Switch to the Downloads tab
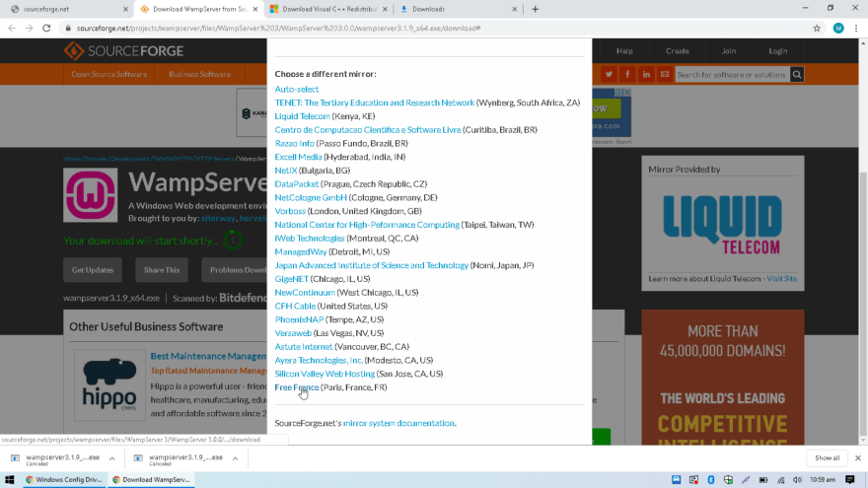 [458, 9]
